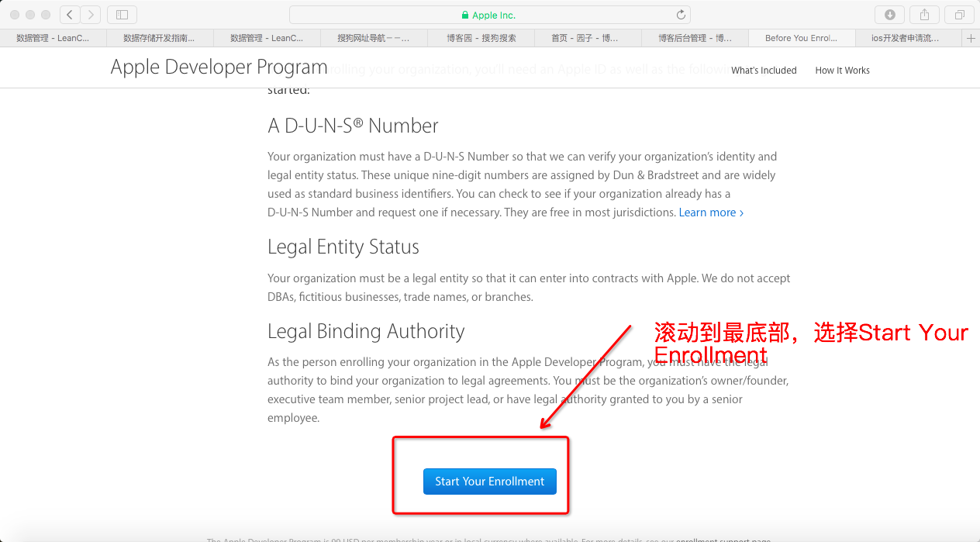Open What's Included in page nav
The image size is (980, 542).
tap(764, 71)
